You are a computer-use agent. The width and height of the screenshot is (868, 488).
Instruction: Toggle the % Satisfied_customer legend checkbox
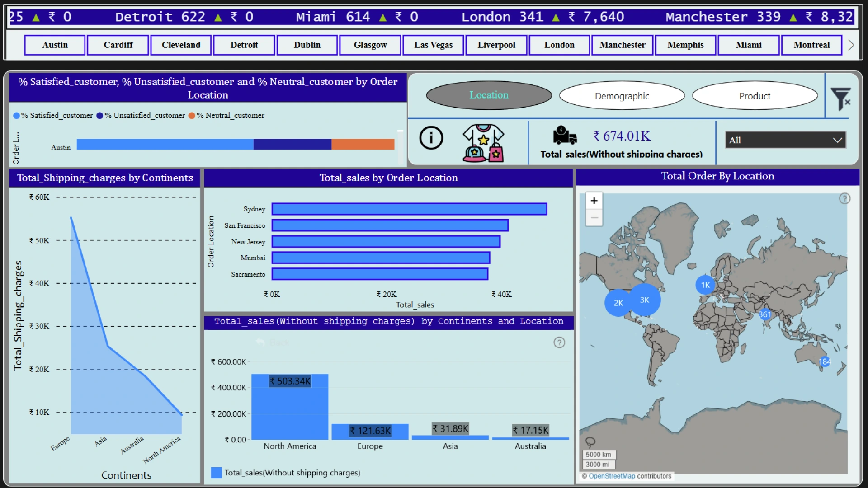click(17, 116)
